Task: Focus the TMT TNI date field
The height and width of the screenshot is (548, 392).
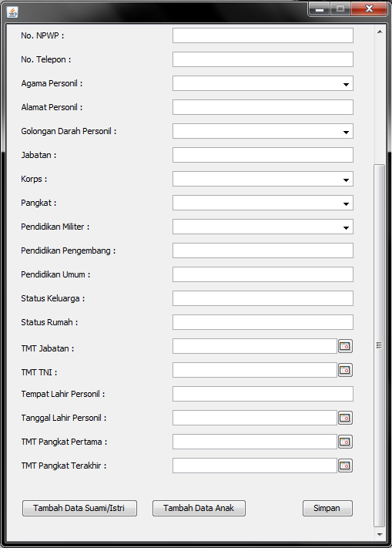Action: point(255,370)
